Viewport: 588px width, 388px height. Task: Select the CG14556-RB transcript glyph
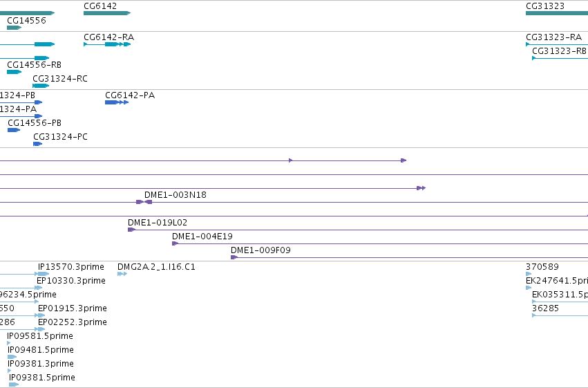15,72
